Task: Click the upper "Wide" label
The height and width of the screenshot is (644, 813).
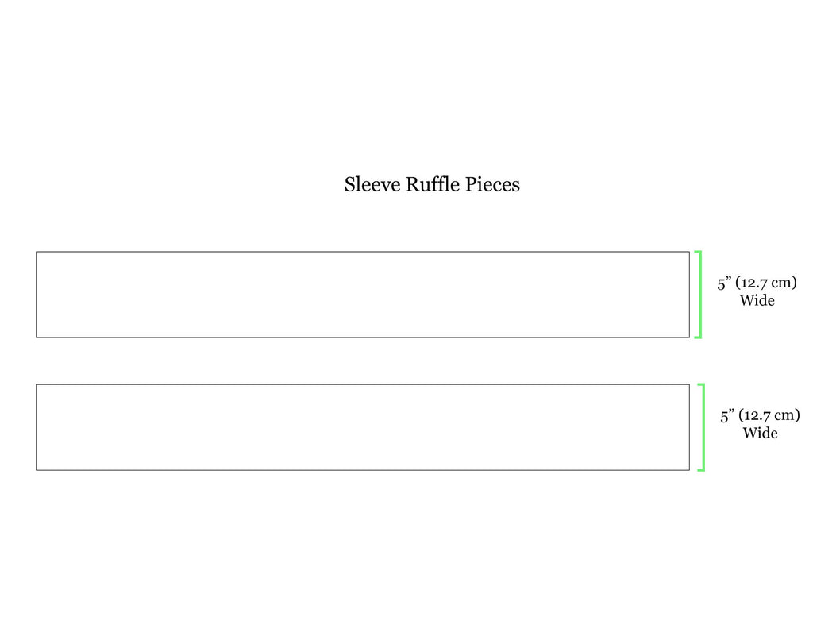Action: [757, 301]
